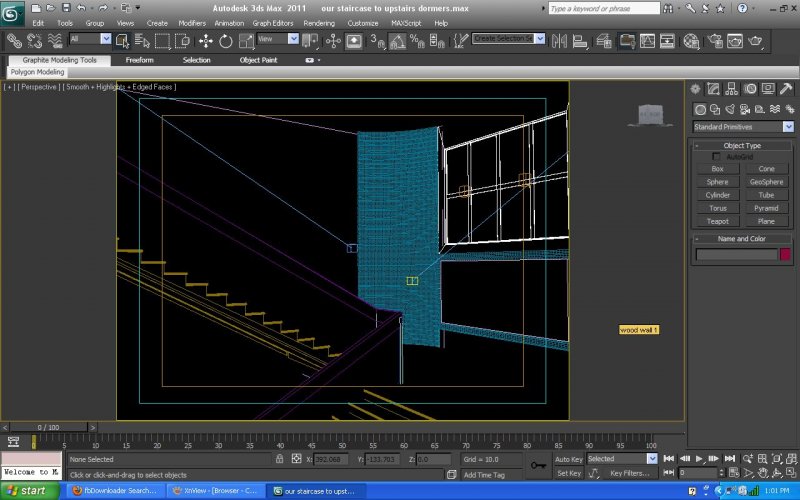Click the teapot Render icon in toolbar
Image resolution: width=800 pixels, height=500 pixels.
tap(757, 41)
